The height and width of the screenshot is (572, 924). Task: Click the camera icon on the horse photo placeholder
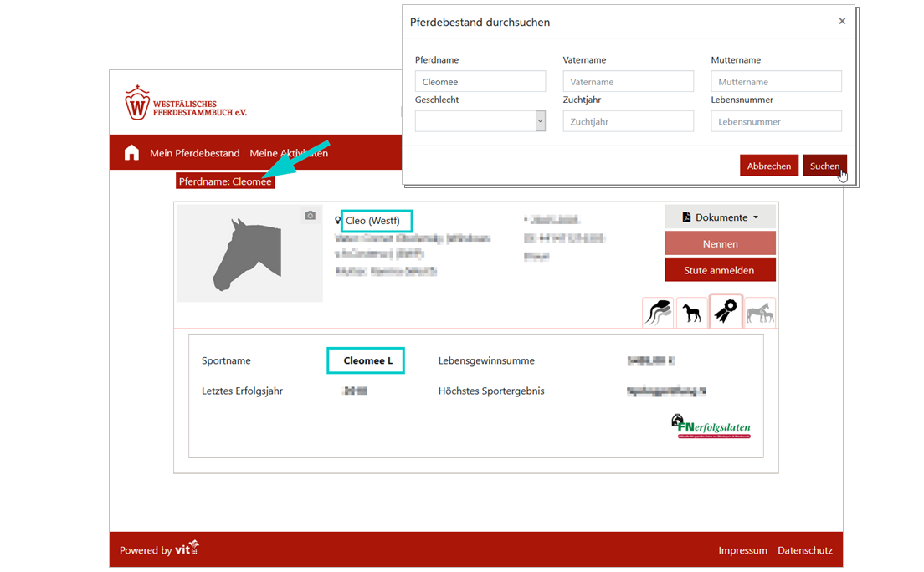click(310, 216)
